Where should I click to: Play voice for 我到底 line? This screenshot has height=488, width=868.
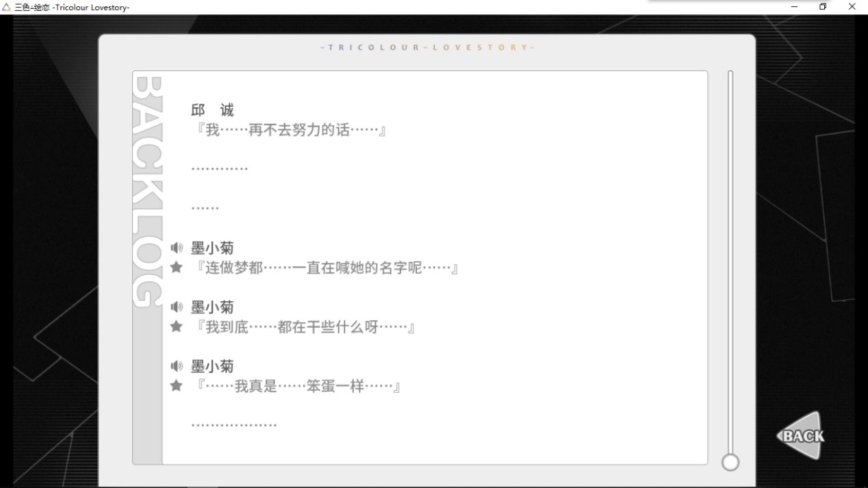[177, 307]
